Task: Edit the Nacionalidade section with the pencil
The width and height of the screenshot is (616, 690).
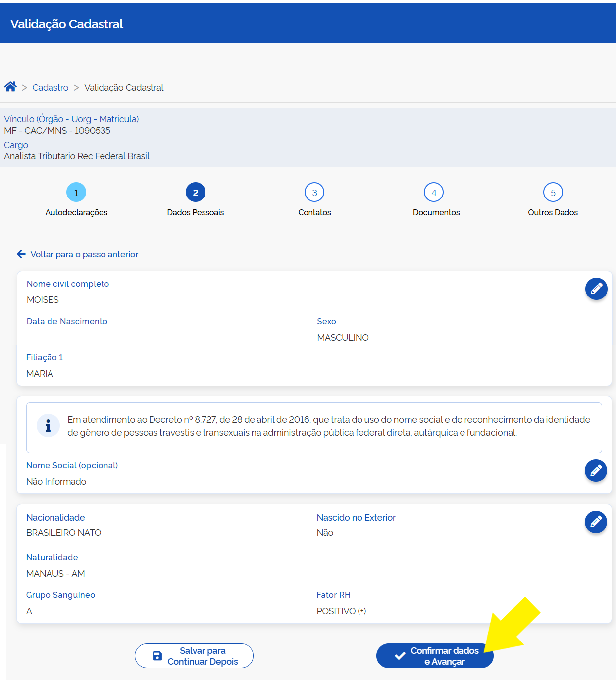Action: click(596, 522)
